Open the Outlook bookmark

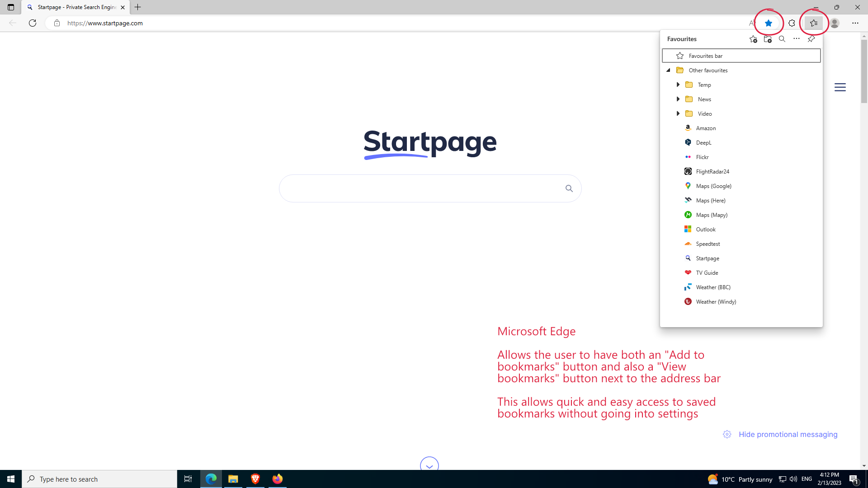pyautogui.click(x=706, y=229)
